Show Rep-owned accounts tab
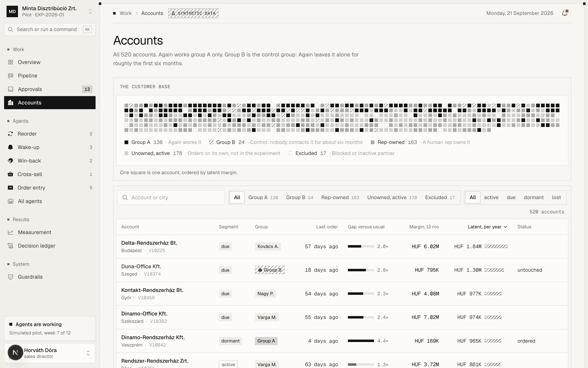This screenshot has width=588, height=368. pos(340,197)
